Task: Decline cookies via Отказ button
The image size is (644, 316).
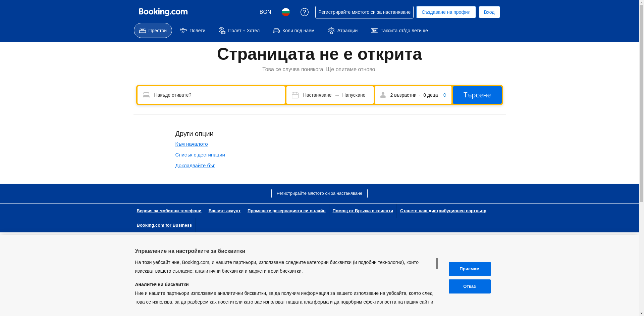Action: point(469,286)
